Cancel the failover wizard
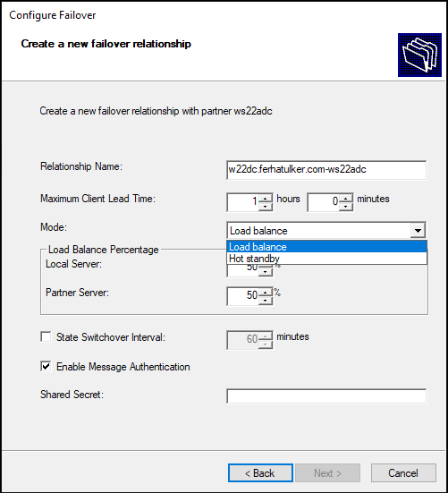Screen dimensions: 448x493 coord(403,473)
